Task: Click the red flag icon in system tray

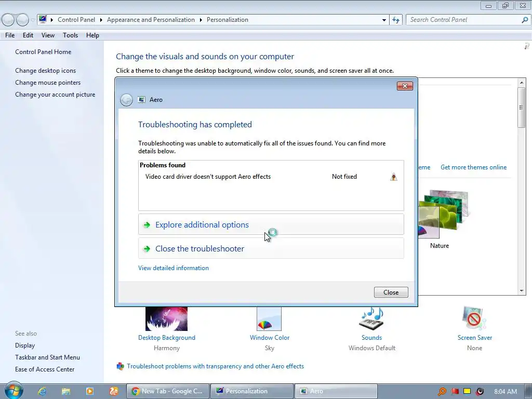Action: tap(455, 392)
